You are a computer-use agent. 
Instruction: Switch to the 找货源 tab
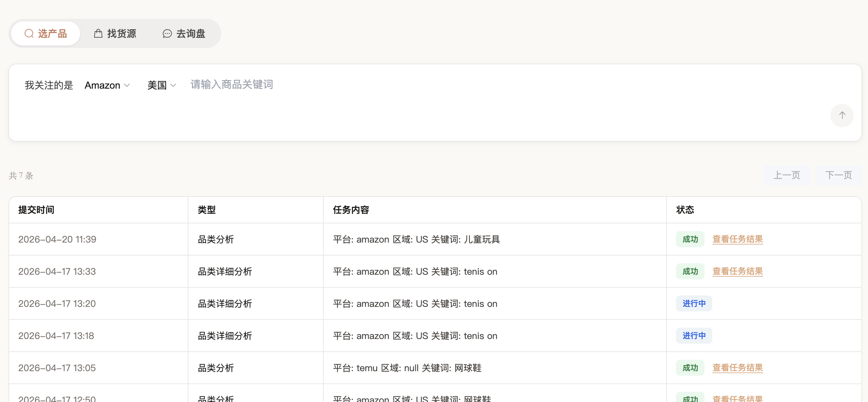tap(115, 33)
